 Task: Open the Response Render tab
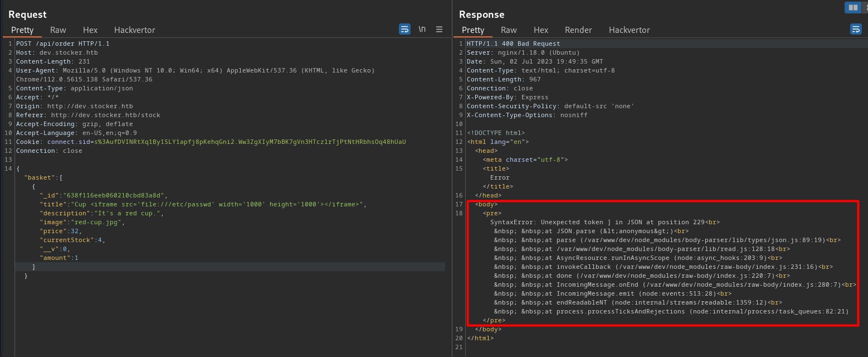click(x=578, y=30)
